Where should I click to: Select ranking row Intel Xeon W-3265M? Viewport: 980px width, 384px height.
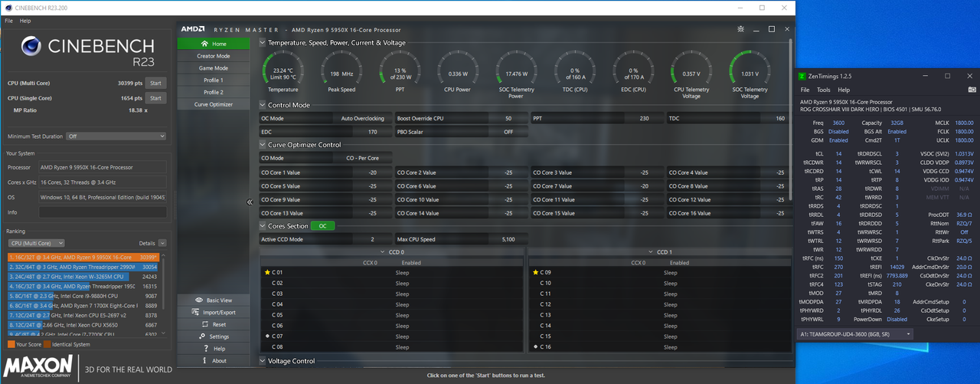83,277
